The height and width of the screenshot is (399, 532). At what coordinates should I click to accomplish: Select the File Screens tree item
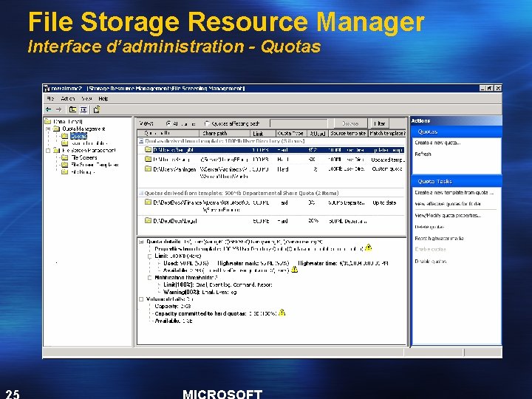click(84, 157)
